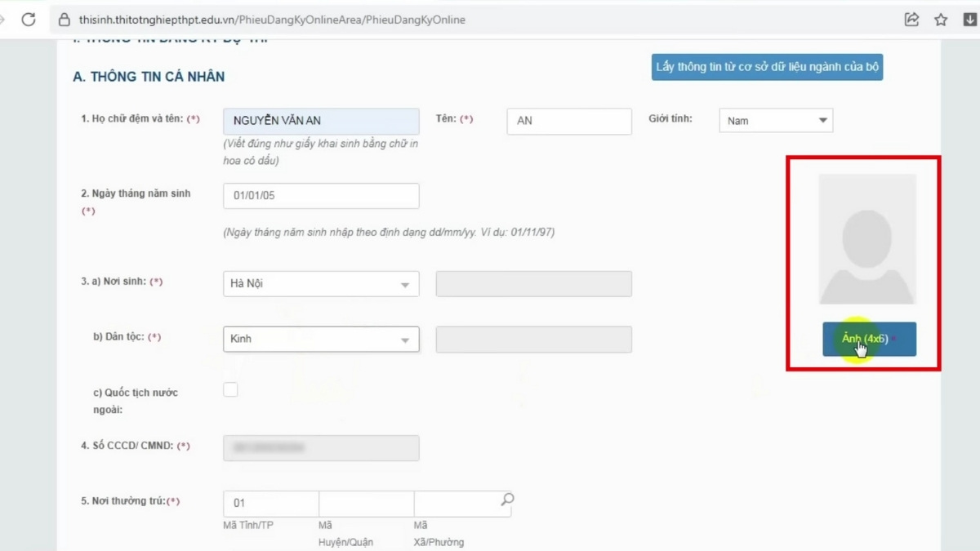Open the Giới tính dropdown
The width and height of the screenshot is (980, 551).
click(x=775, y=121)
